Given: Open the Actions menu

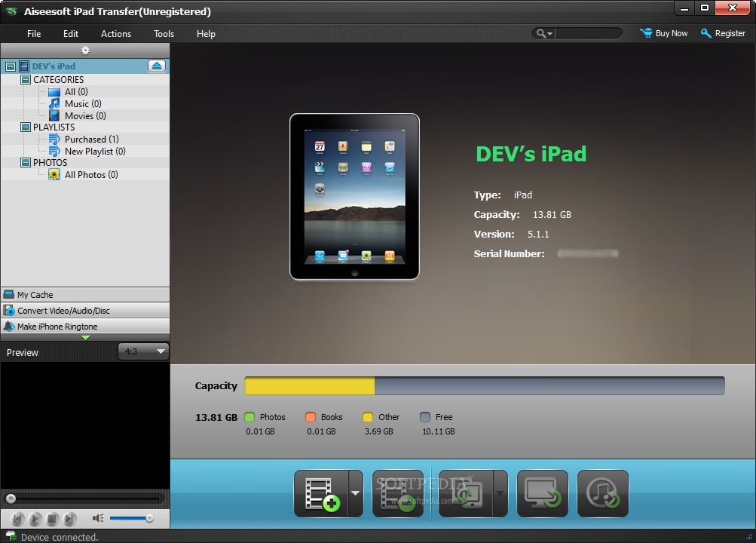Looking at the screenshot, I should tap(116, 34).
